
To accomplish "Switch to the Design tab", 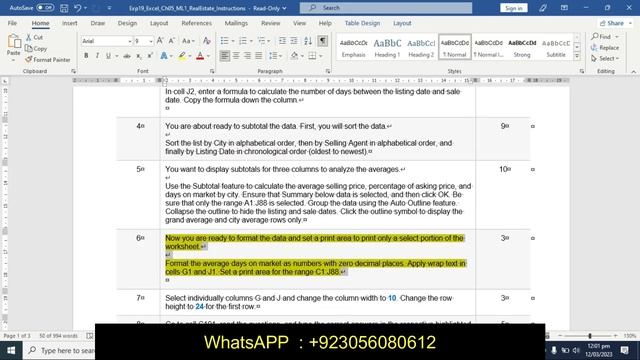I will click(x=127, y=23).
